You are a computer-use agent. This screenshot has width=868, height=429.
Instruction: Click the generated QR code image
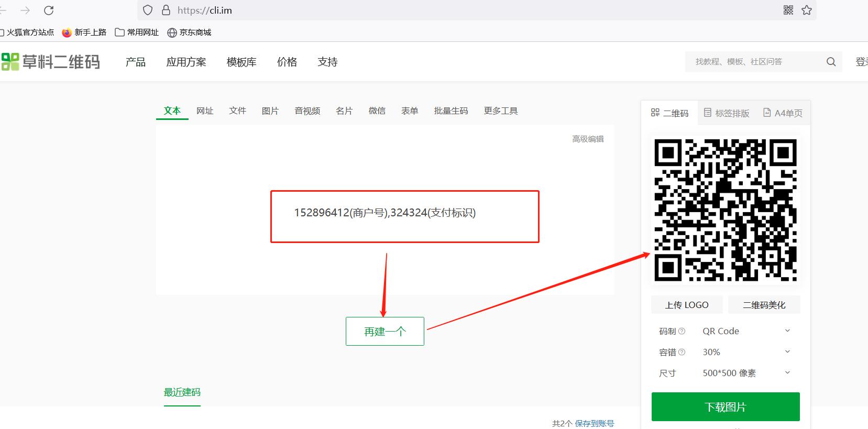(x=726, y=210)
